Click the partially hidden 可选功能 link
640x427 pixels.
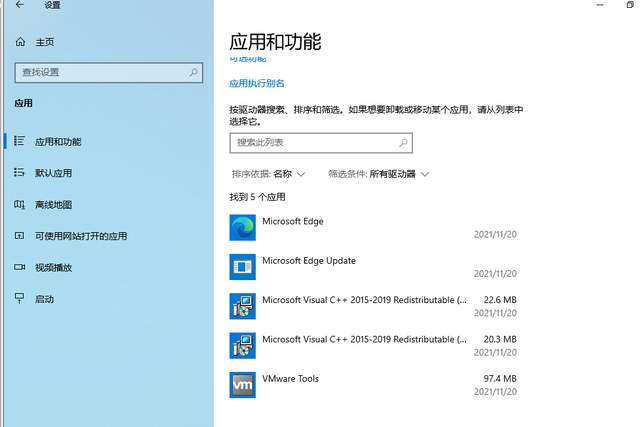[247, 59]
